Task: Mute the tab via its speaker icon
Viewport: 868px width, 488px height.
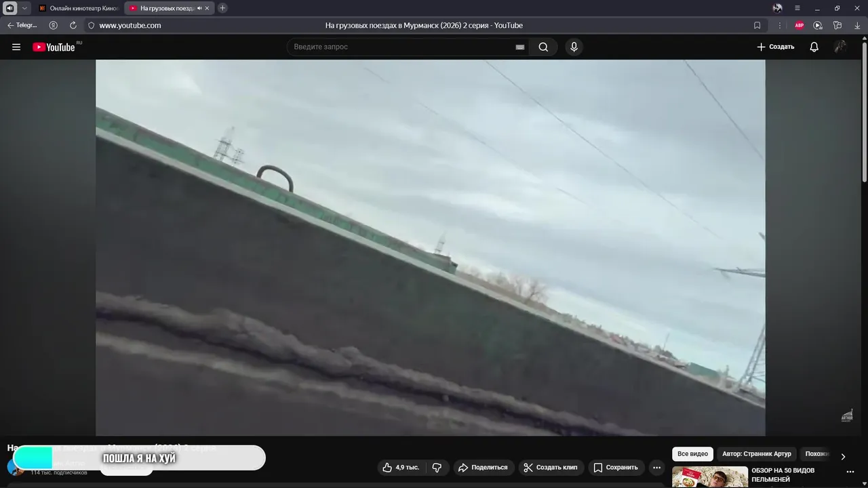Action: (x=199, y=8)
